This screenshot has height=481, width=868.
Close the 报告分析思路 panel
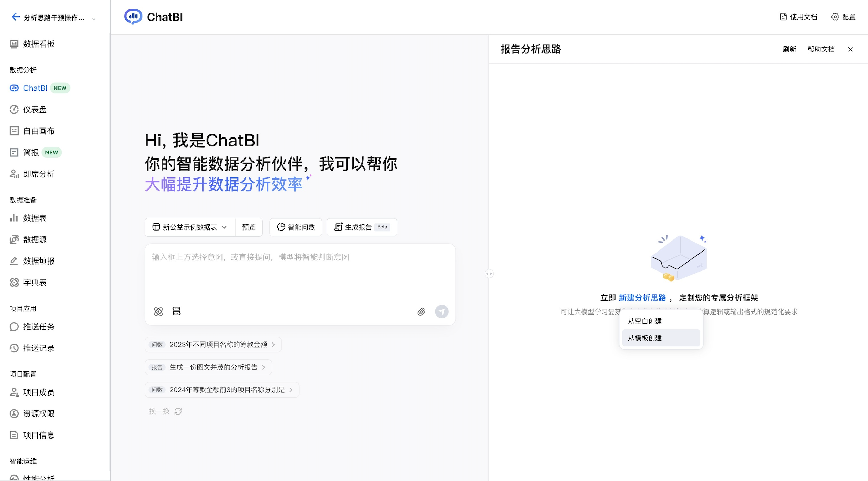point(850,49)
